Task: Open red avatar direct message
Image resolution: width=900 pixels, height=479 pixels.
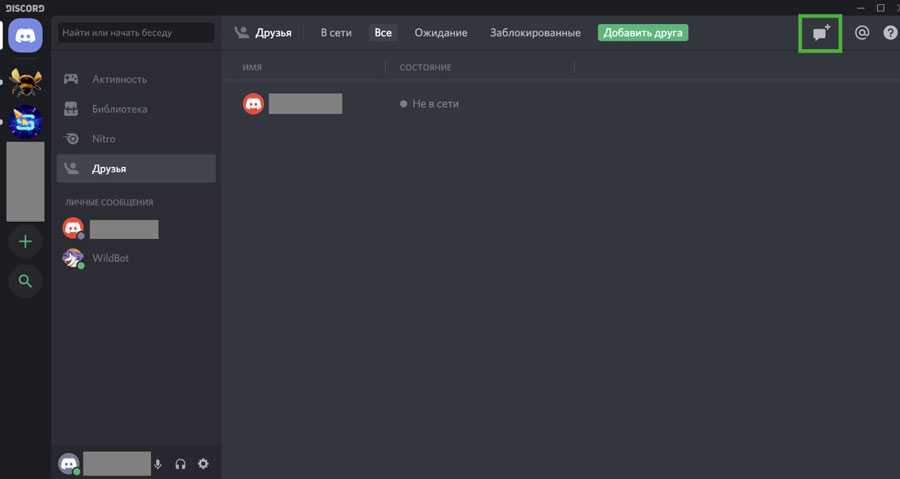Action: [x=73, y=228]
